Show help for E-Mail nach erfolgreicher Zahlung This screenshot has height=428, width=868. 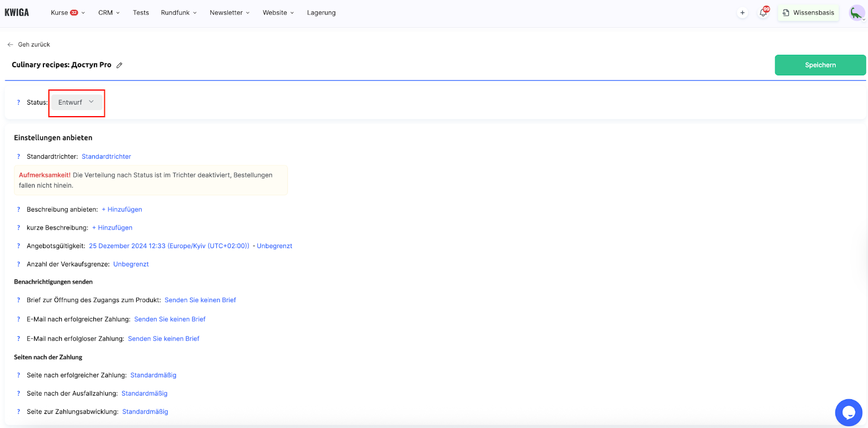tap(18, 319)
